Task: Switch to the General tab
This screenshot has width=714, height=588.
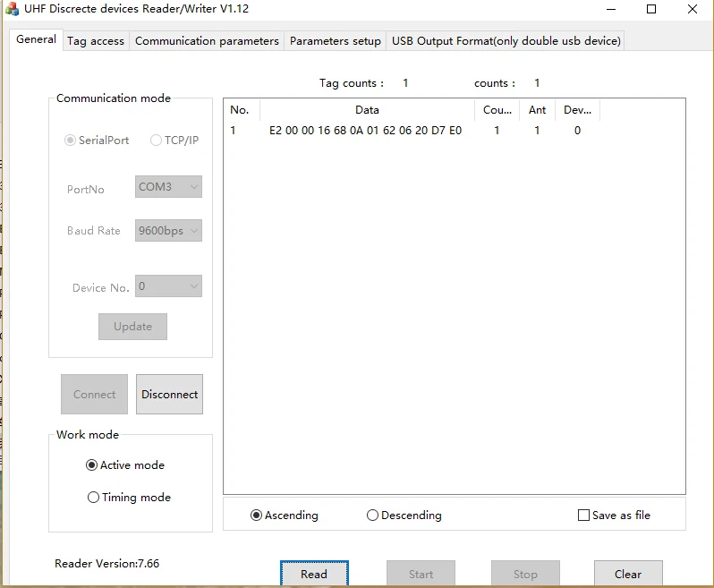Action: [x=36, y=39]
